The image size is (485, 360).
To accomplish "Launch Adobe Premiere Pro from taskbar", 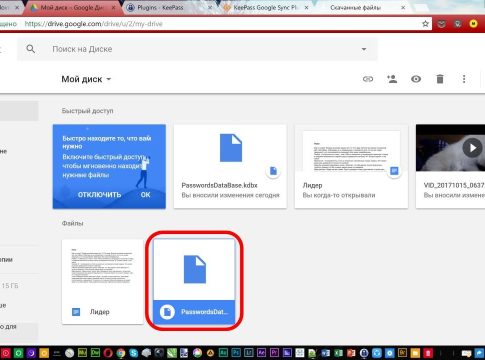I will coord(274,353).
